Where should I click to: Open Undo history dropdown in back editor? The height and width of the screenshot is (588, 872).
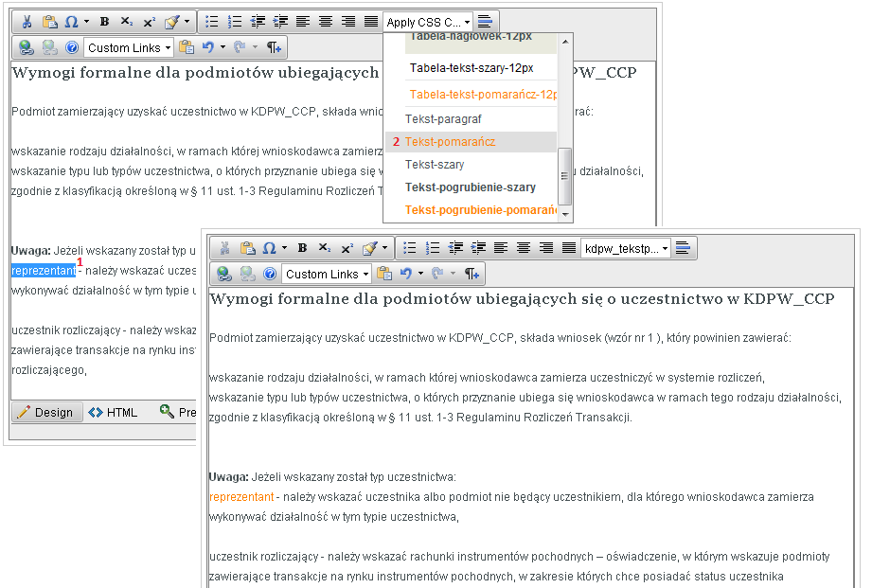[223, 47]
